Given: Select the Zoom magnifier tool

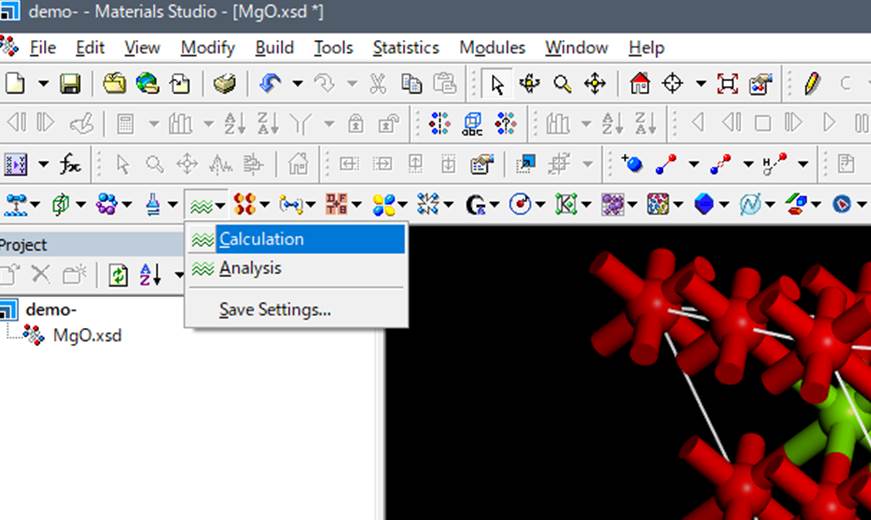Looking at the screenshot, I should 562,84.
